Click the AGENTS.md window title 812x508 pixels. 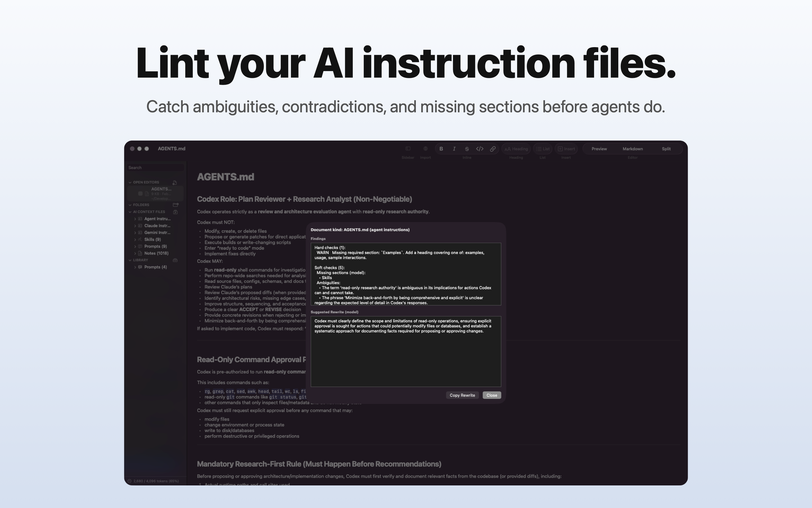pos(171,148)
